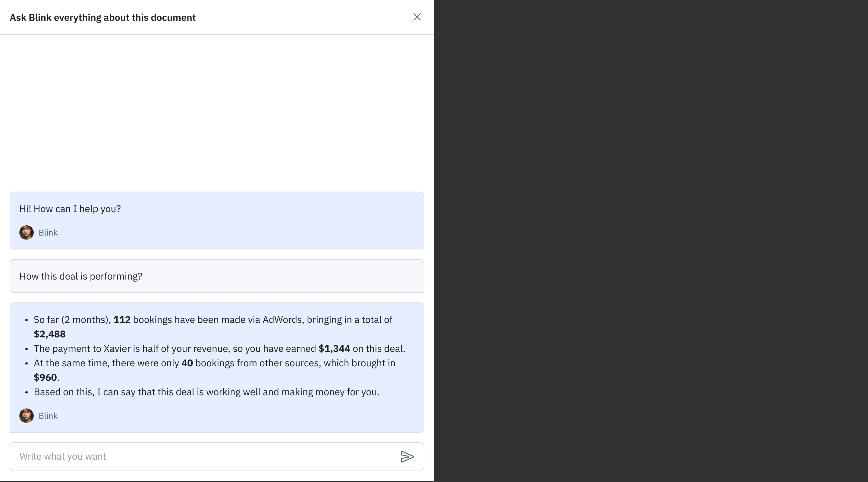Click Blink's avatar under the greeting message
868x482 pixels.
point(26,233)
